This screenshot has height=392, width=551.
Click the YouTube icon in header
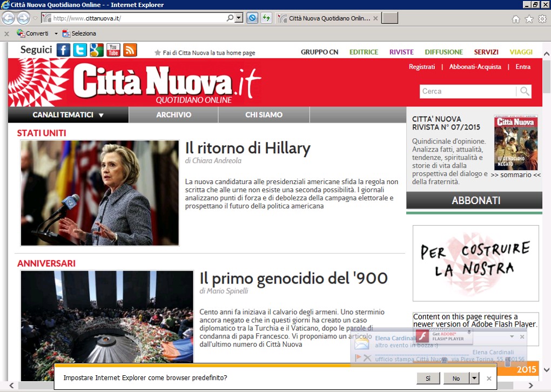[113, 50]
